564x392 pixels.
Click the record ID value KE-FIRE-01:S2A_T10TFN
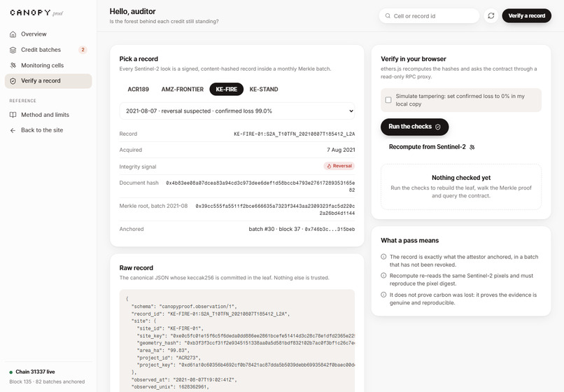click(294, 134)
